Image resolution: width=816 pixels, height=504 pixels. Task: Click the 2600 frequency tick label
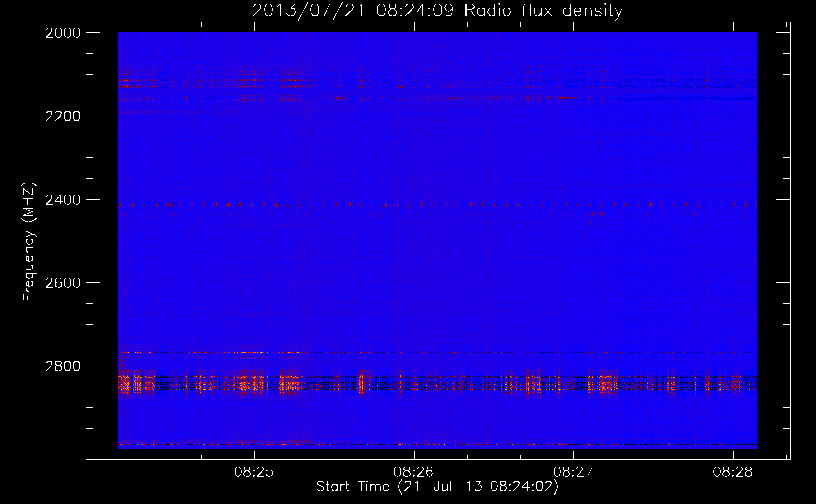63,283
